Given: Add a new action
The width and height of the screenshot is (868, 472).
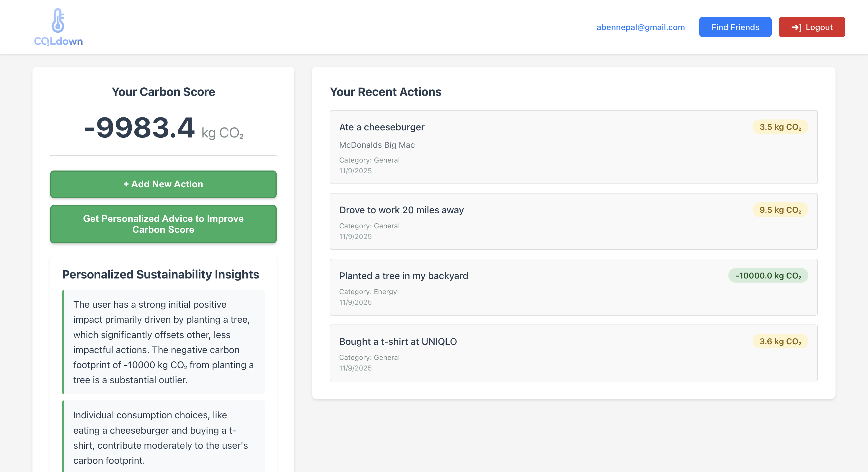Looking at the screenshot, I should (163, 184).
